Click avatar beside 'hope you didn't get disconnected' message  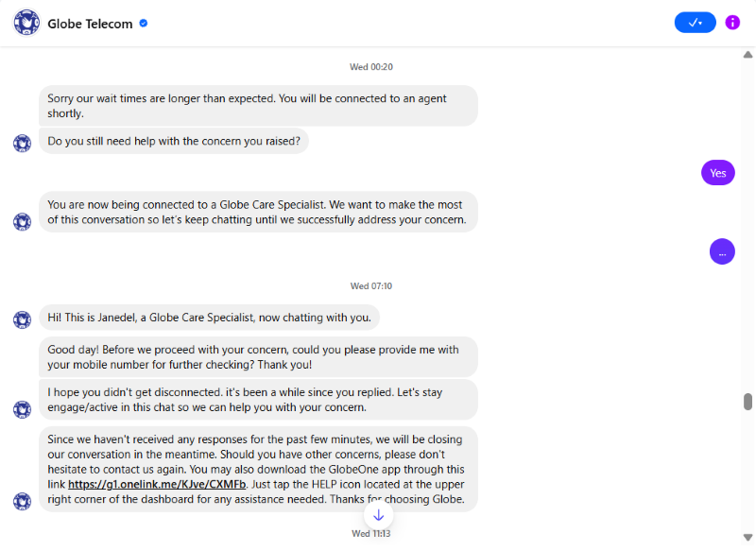(22, 409)
